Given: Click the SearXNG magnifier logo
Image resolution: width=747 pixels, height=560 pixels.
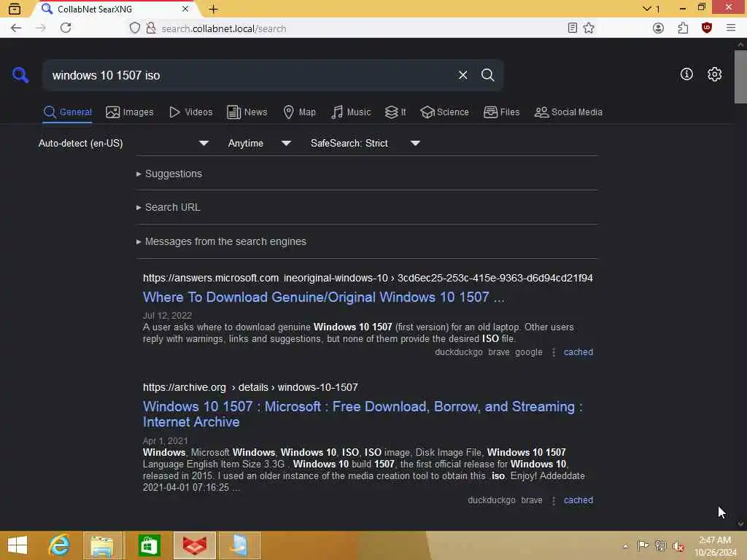Looking at the screenshot, I should (x=20, y=75).
